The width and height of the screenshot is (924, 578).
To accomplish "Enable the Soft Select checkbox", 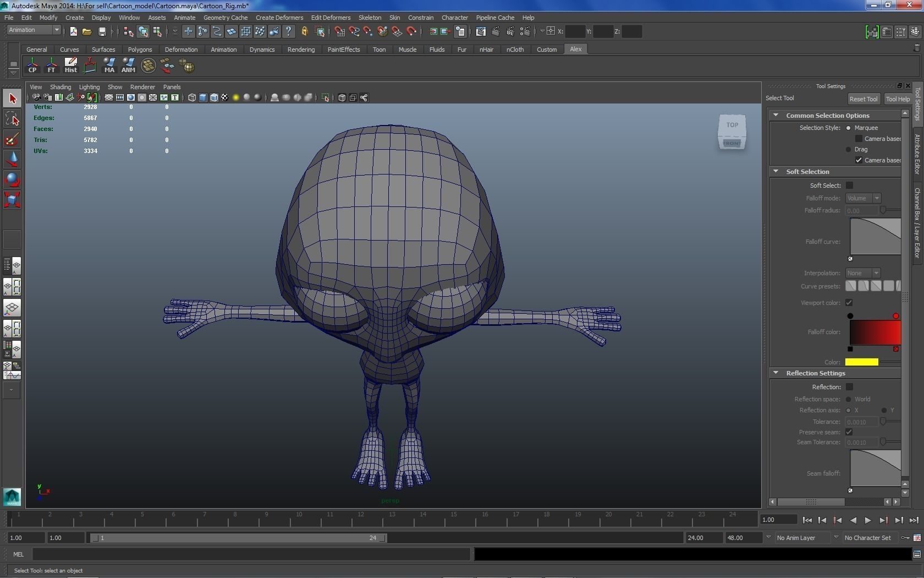I will point(849,186).
